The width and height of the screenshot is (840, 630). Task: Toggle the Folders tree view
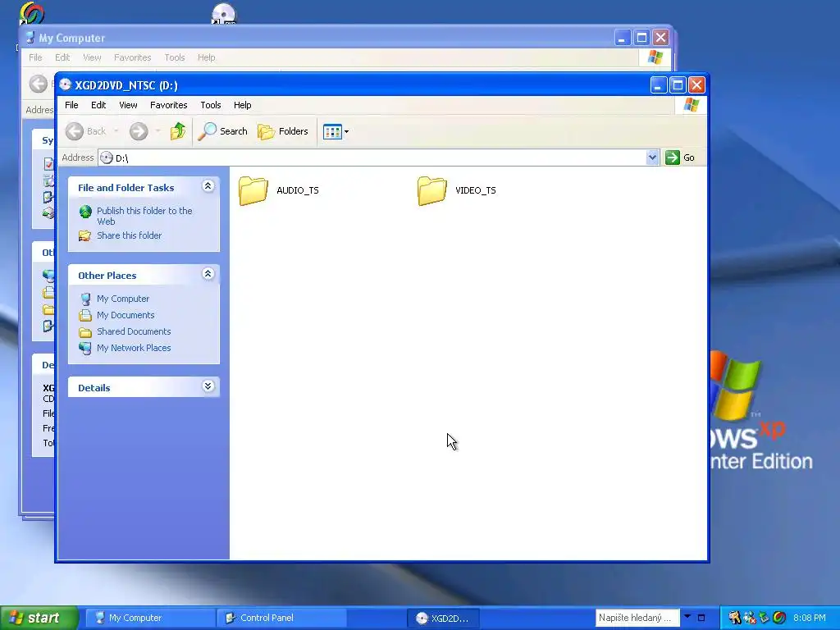[x=283, y=131]
